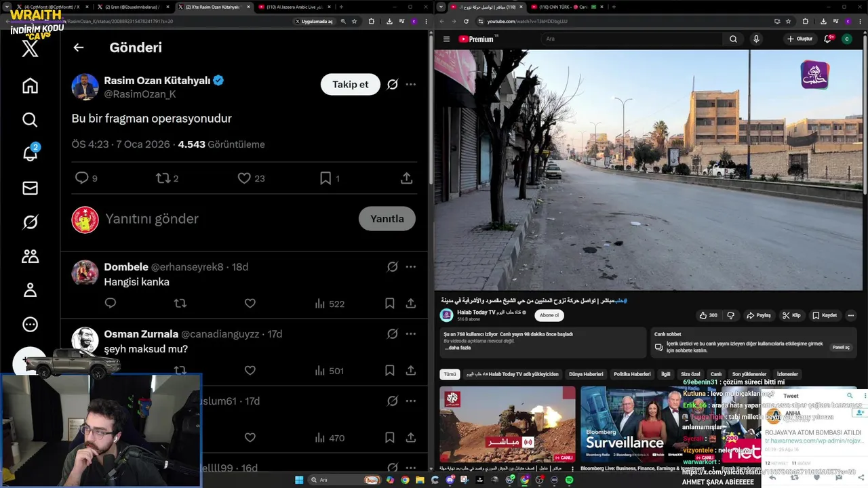The height and width of the screenshot is (488, 868).
Task: Open the YouTube Oluştur create button
Action: point(800,39)
